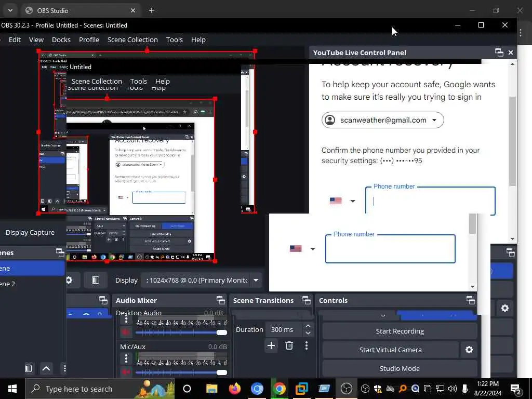The width and height of the screenshot is (532, 399).
Task: Add a new scene transition with plus icon
Action: pyautogui.click(x=271, y=345)
